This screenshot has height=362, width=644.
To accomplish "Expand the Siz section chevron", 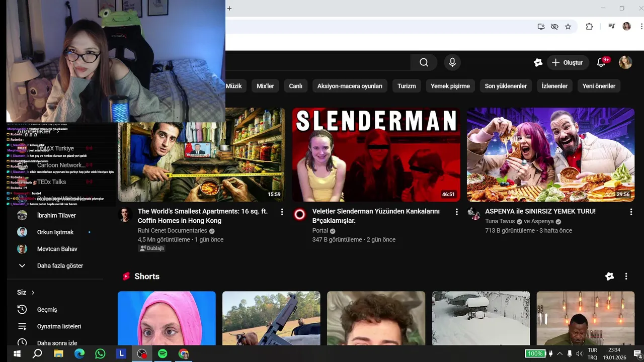I will (33, 293).
